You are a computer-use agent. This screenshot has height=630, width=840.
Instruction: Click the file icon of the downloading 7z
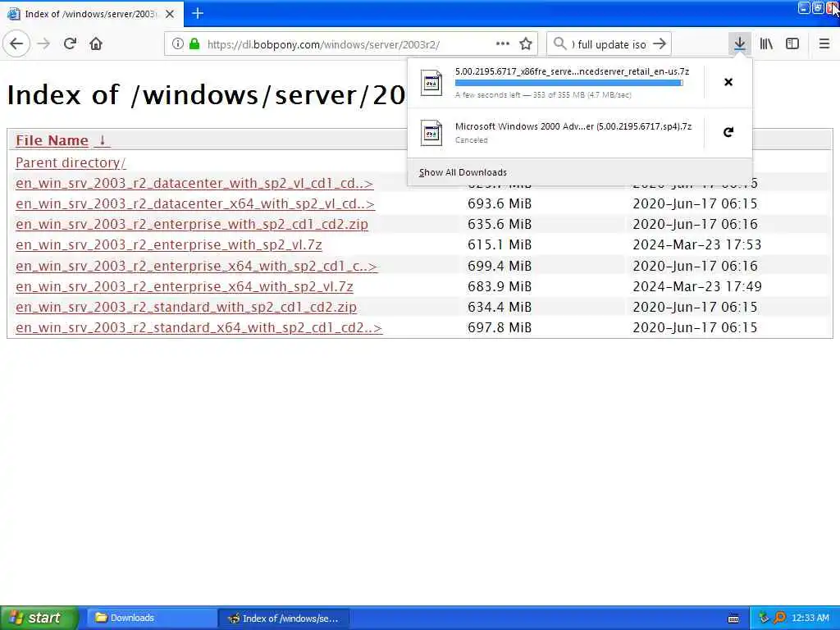[431, 83]
